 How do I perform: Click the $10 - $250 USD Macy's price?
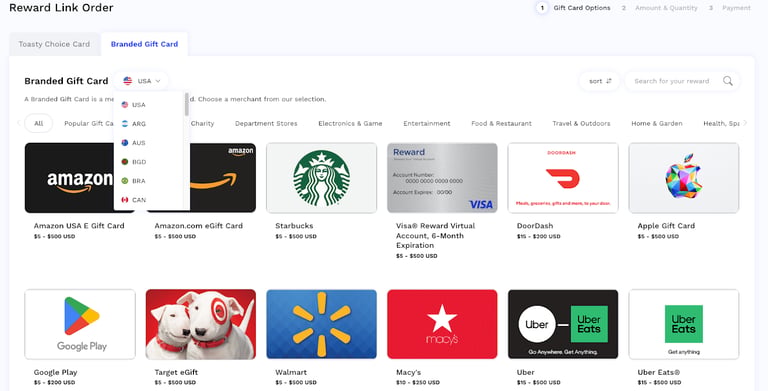(x=418, y=383)
